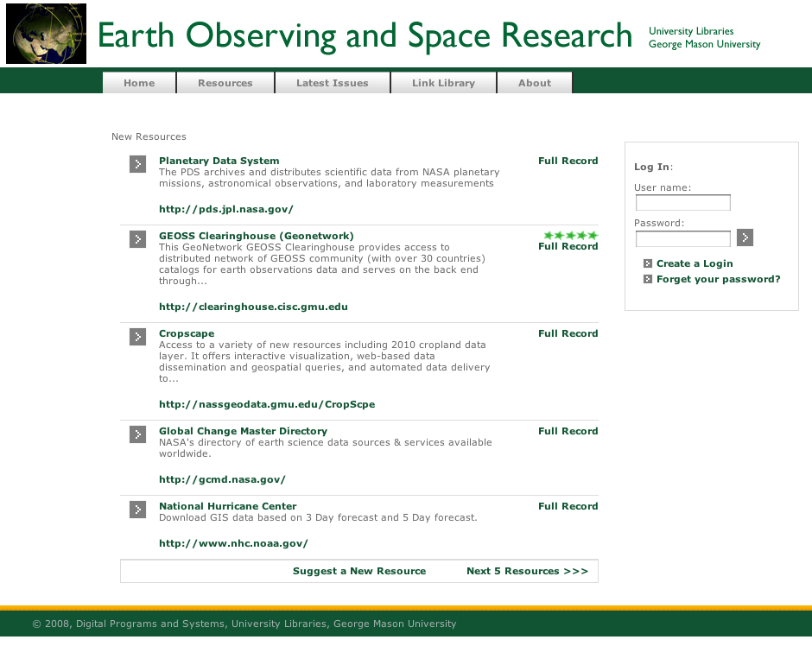Viewport: 812px width, 646px height.
Task: Click Suggest a New Resource
Action: click(359, 571)
